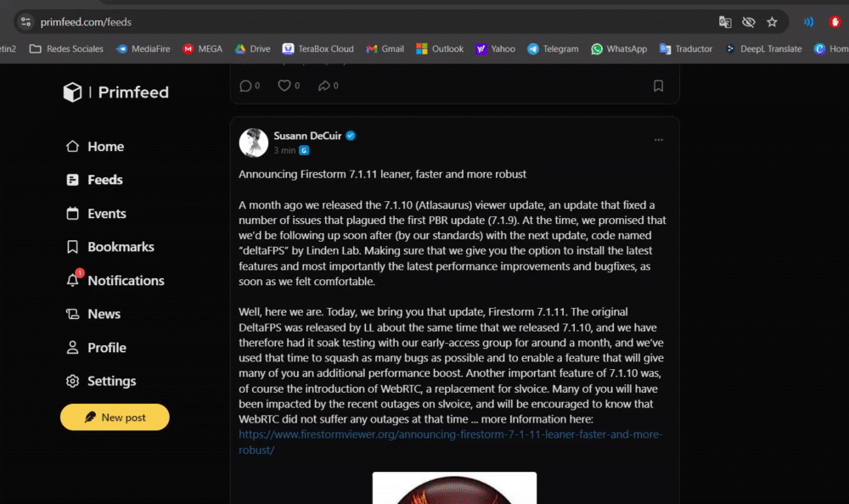Click the star icon to bookmark this tab
Screen dimensions: 849x504
point(772,22)
